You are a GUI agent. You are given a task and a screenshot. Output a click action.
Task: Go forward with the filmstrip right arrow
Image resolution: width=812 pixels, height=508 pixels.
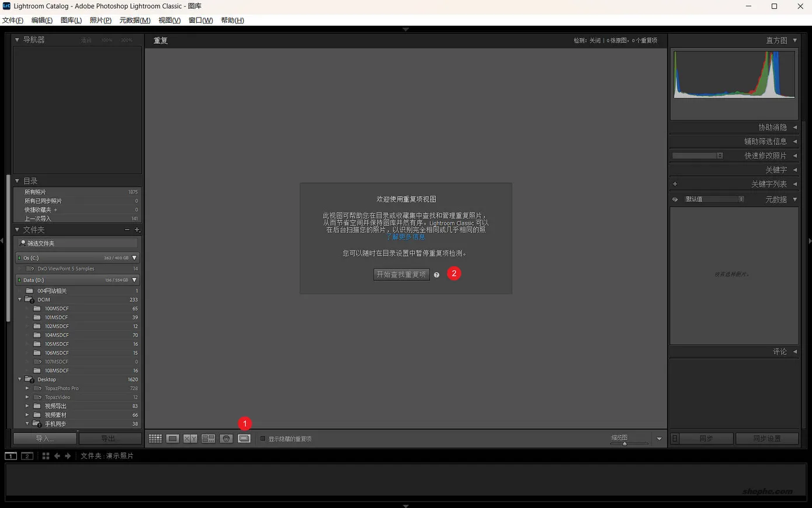[68, 456]
